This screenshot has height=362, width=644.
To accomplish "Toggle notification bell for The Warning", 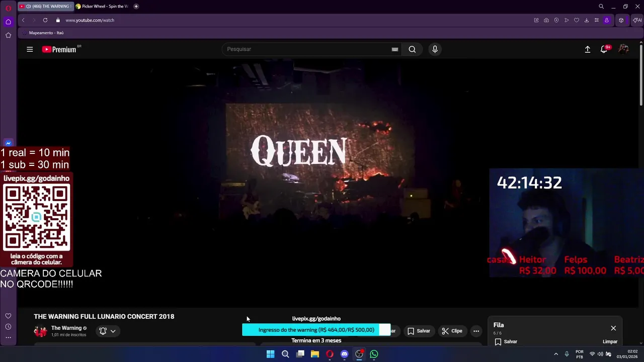I will point(103,331).
